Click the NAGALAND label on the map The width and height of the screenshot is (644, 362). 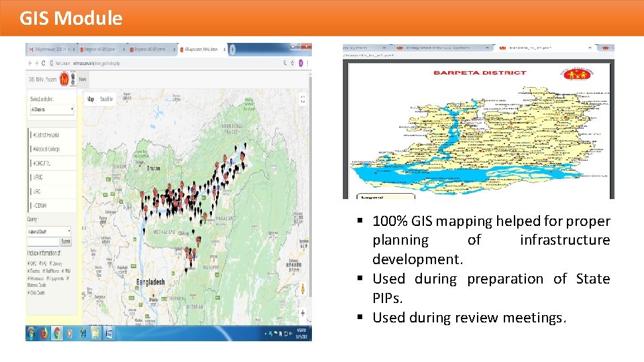pyautogui.click(x=225, y=219)
